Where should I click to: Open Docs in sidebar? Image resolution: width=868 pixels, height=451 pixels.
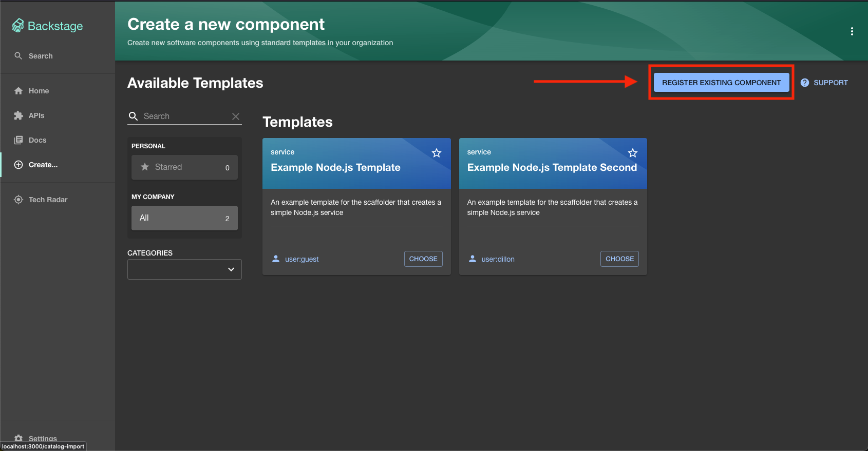pyautogui.click(x=58, y=140)
